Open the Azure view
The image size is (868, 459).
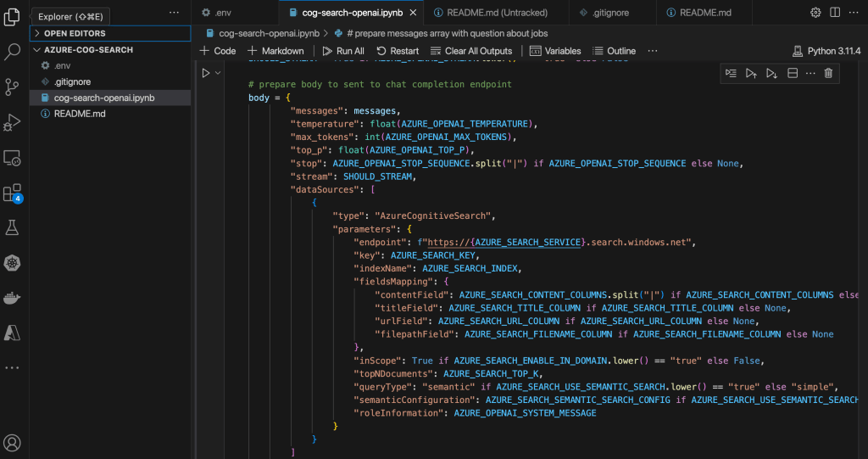(x=12, y=333)
